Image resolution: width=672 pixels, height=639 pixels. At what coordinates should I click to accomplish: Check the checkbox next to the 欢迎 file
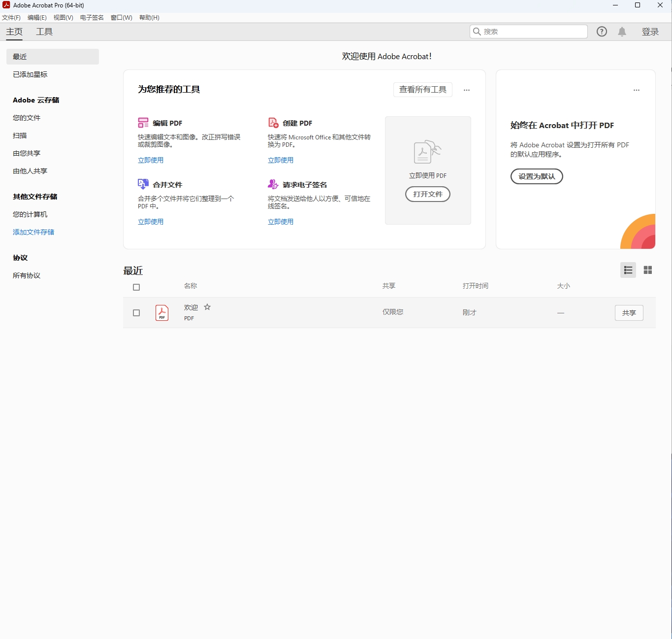point(136,312)
